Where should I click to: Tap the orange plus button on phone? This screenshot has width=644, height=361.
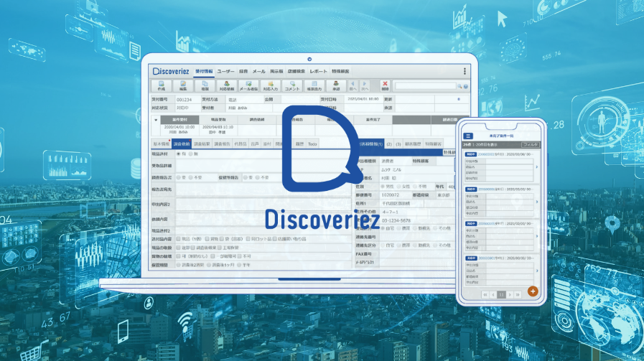point(533,291)
